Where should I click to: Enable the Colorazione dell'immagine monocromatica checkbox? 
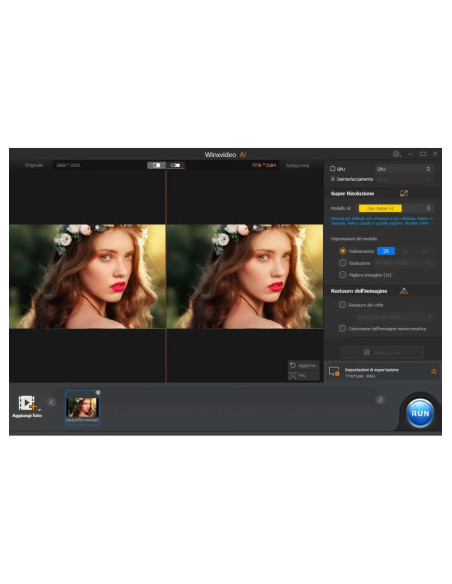(x=342, y=328)
